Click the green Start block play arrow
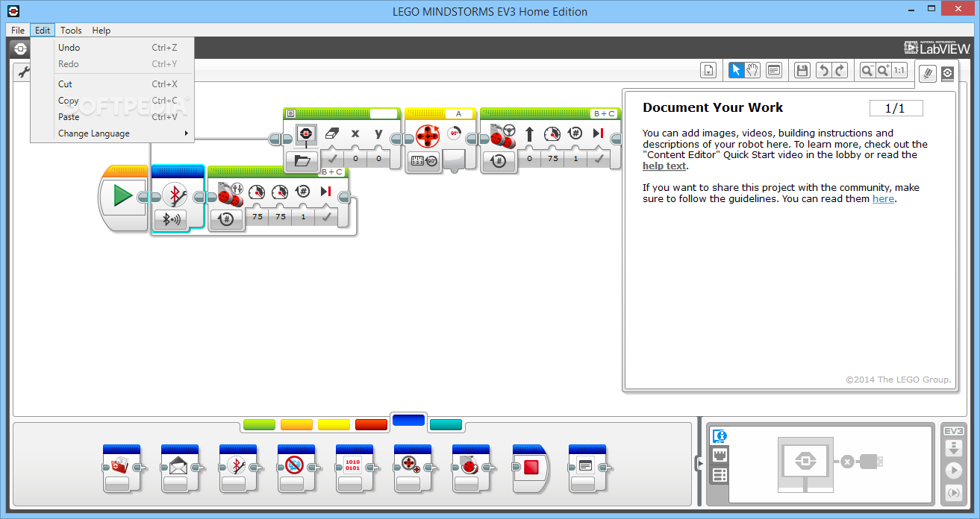The image size is (980, 519). click(x=123, y=196)
